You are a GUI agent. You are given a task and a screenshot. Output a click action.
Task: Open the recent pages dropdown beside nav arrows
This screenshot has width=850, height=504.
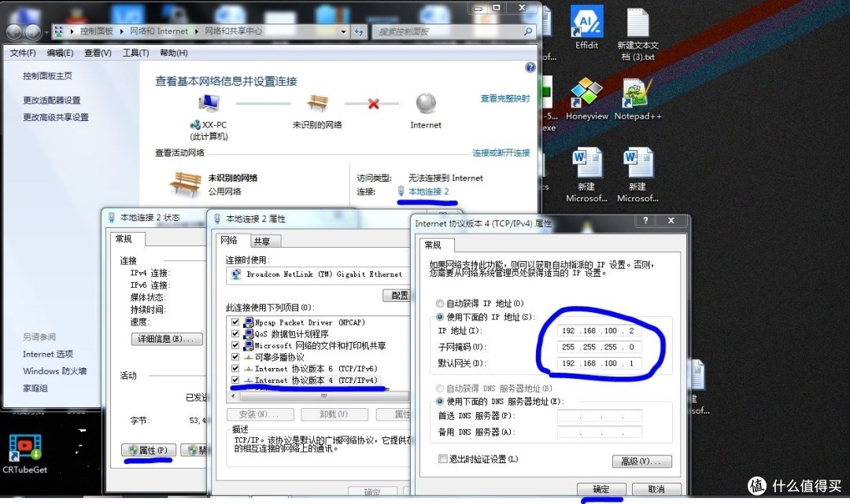pyautogui.click(x=46, y=32)
